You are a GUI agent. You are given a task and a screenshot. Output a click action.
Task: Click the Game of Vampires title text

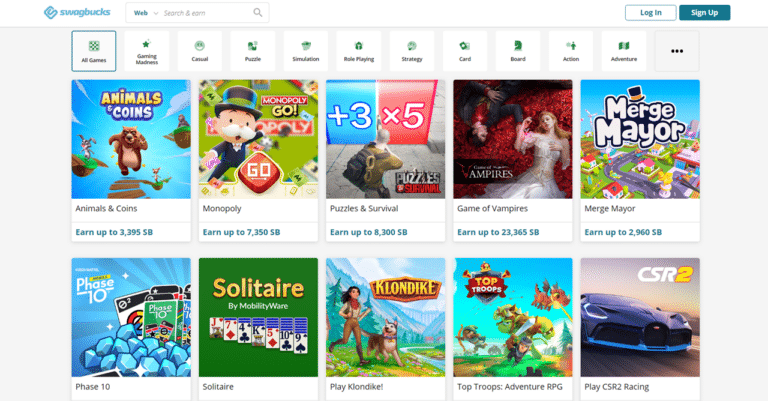coord(492,209)
